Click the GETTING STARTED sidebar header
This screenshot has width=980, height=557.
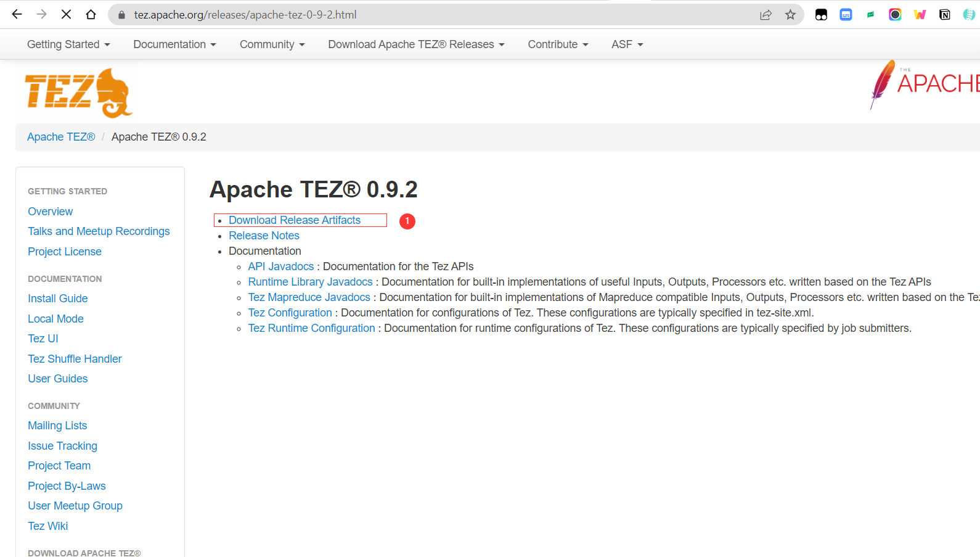pyautogui.click(x=67, y=191)
